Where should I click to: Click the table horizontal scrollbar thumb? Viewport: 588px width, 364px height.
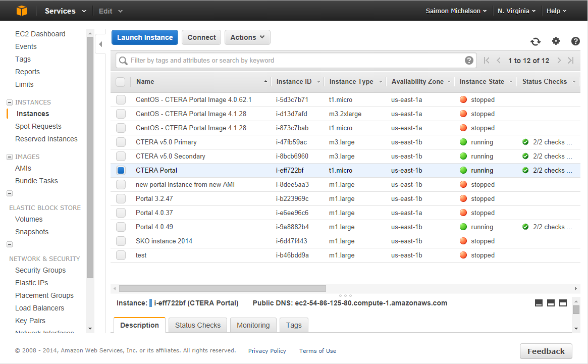pyautogui.click(x=223, y=289)
